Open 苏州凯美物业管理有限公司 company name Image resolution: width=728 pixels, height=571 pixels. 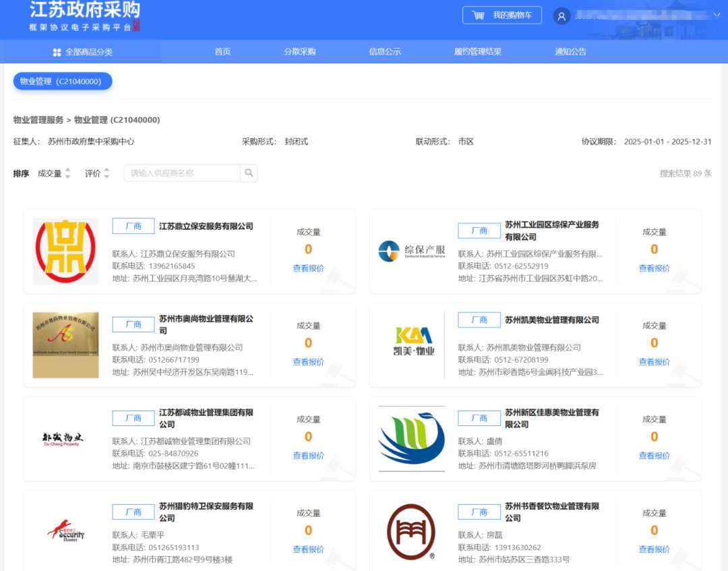[552, 320]
